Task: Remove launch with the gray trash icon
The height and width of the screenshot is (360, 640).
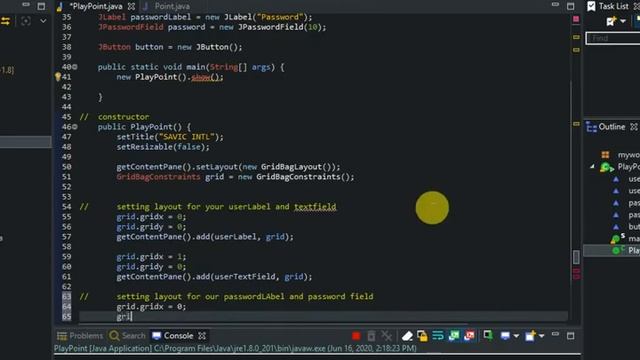Action: tap(371, 336)
